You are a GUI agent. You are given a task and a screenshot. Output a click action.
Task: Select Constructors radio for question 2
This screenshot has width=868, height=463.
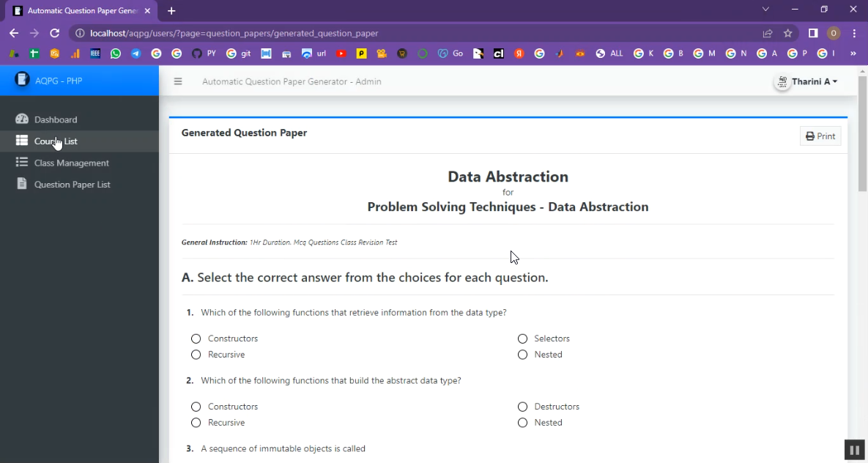pyautogui.click(x=196, y=407)
